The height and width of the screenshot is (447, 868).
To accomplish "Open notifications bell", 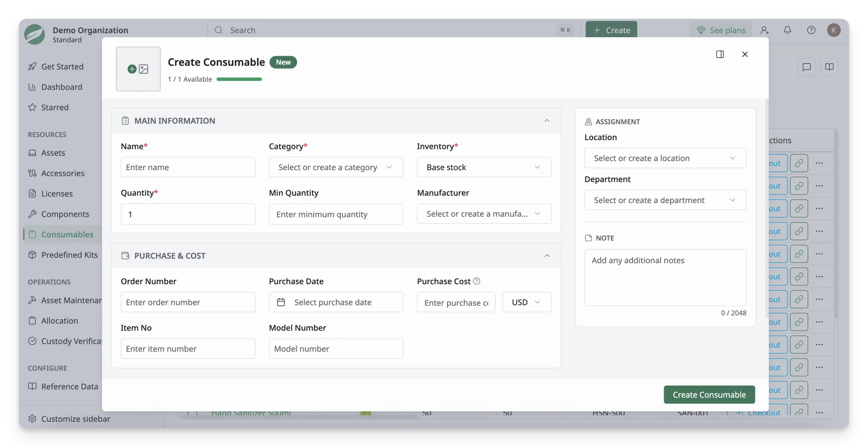I will point(787,30).
